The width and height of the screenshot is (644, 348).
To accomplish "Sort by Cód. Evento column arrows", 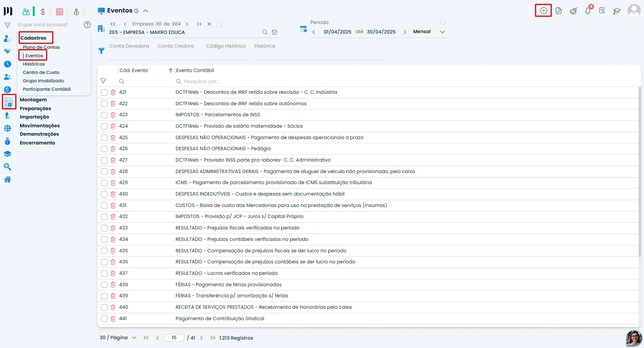I will click(x=170, y=71).
